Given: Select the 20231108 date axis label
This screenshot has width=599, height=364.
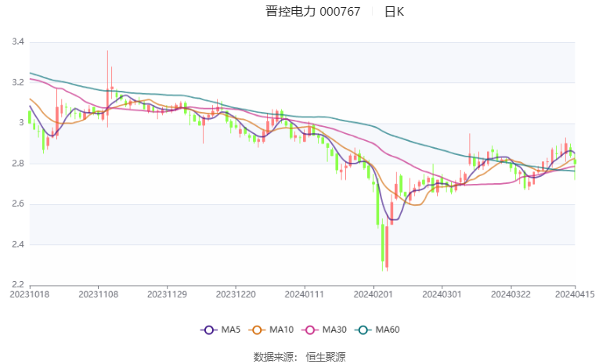Looking at the screenshot, I should [x=98, y=294].
